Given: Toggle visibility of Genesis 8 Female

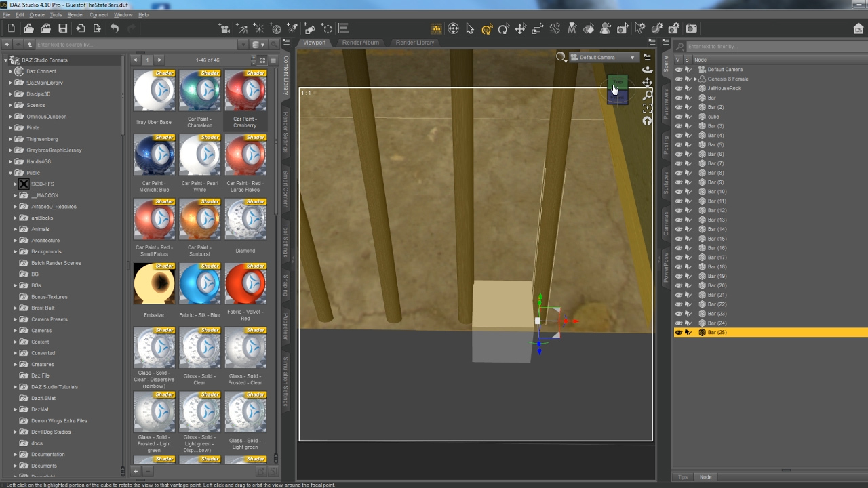Looking at the screenshot, I should pos(678,79).
